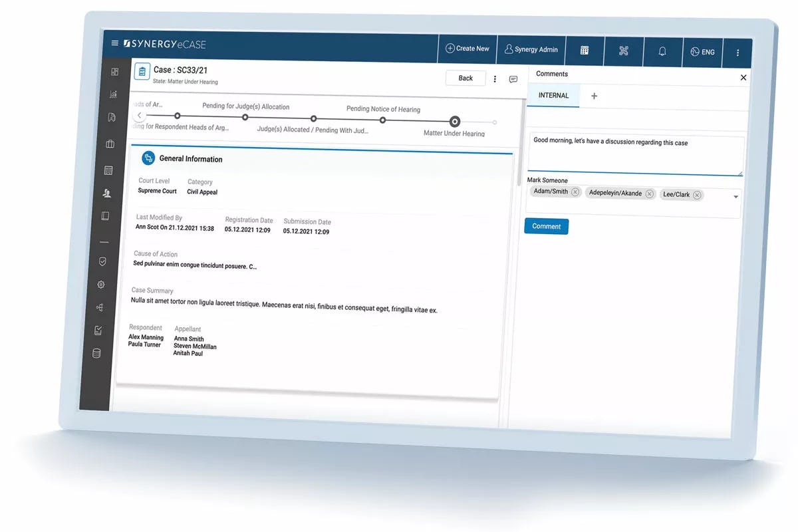798x532 pixels.
Task: Add a new comments tab with the plus
Action: tap(594, 96)
